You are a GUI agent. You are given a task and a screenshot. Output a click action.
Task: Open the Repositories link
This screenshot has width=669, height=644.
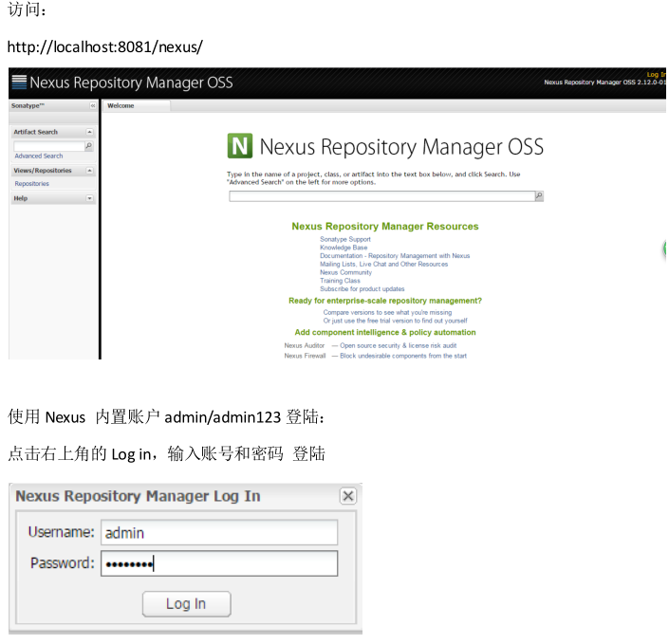[32, 184]
